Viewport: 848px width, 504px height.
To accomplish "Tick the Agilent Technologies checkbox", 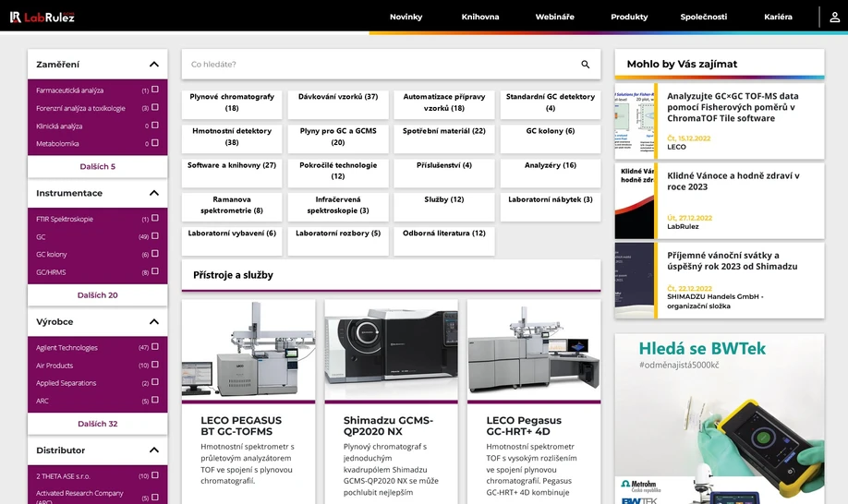I will pos(155,347).
